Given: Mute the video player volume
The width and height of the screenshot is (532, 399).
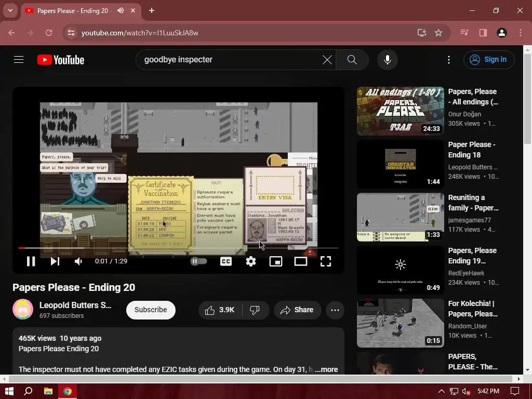Looking at the screenshot, I should [78, 261].
